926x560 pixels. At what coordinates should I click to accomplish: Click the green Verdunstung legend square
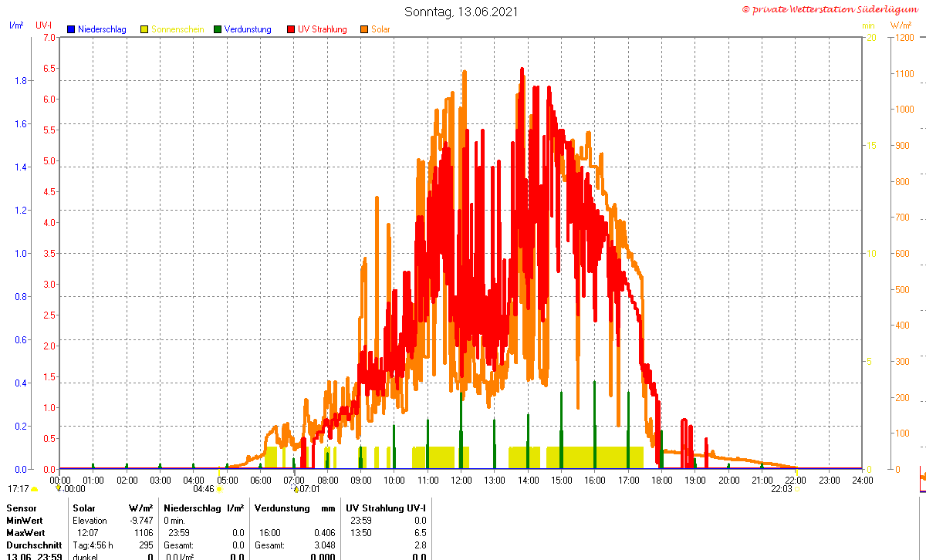[x=218, y=29]
